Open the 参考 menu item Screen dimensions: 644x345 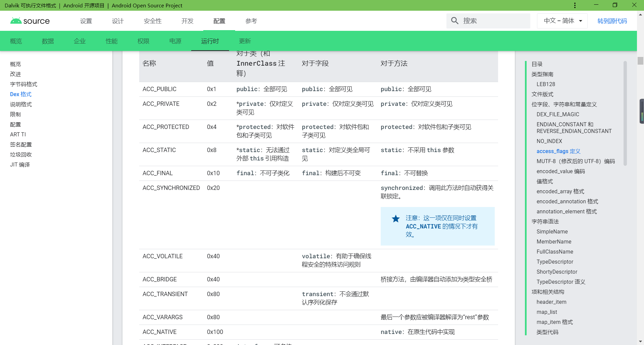(x=251, y=21)
